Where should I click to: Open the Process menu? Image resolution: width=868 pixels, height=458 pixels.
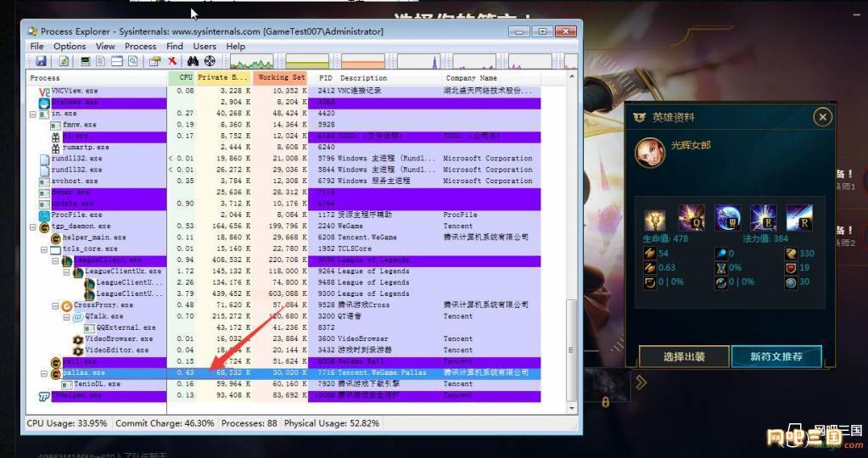[141, 47]
